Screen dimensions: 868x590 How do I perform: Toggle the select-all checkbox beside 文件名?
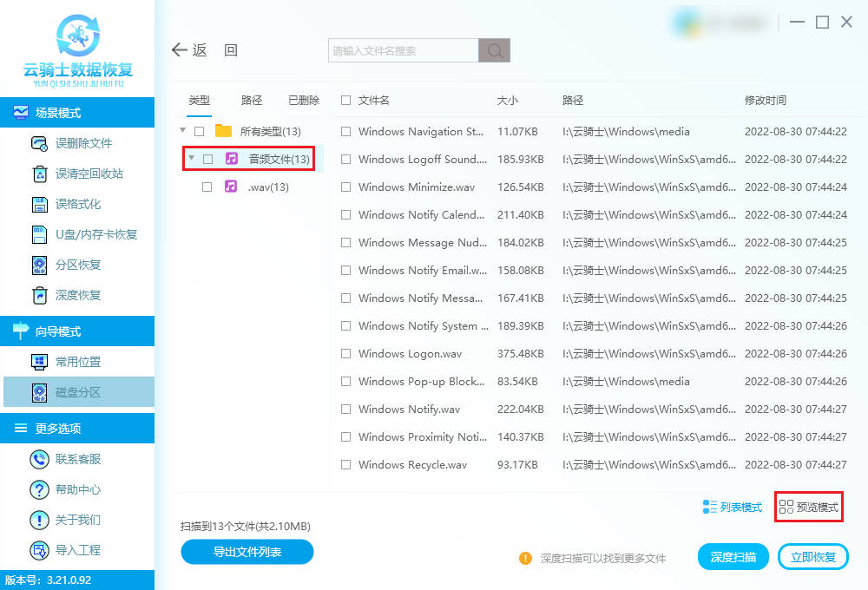pyautogui.click(x=346, y=101)
